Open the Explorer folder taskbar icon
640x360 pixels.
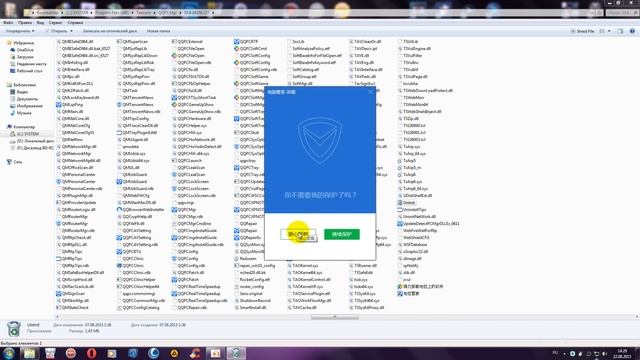coord(29,353)
